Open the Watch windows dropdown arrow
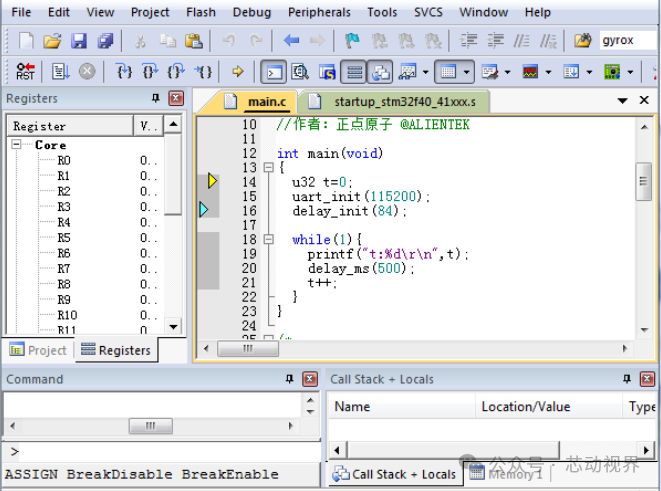Viewport: 661px width, 491px height. 426,72
